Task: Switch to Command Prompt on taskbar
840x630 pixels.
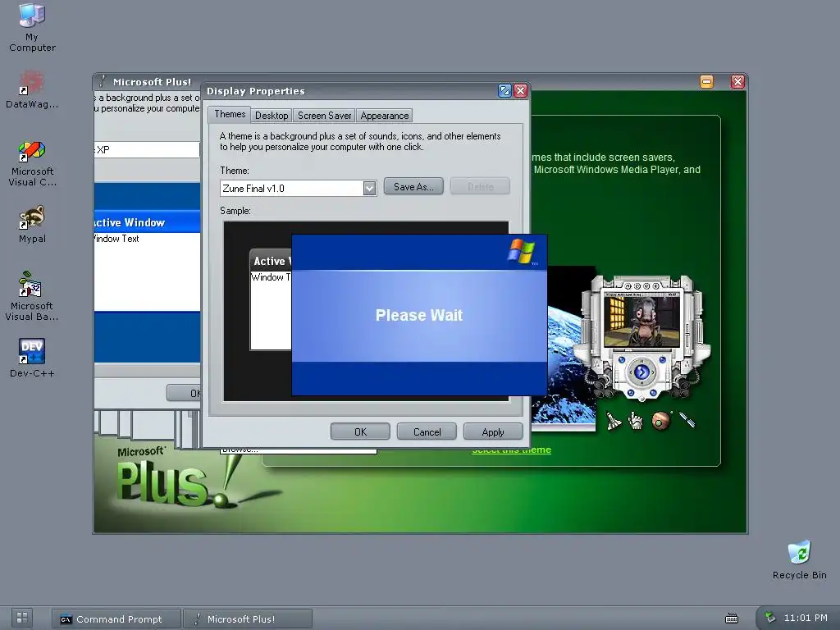Action: coord(116,619)
